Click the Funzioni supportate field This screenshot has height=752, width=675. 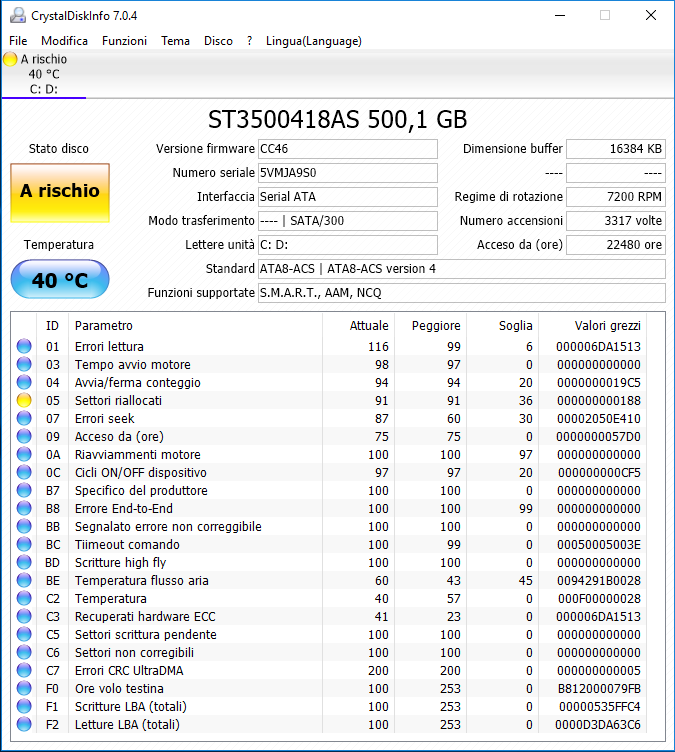tap(462, 293)
